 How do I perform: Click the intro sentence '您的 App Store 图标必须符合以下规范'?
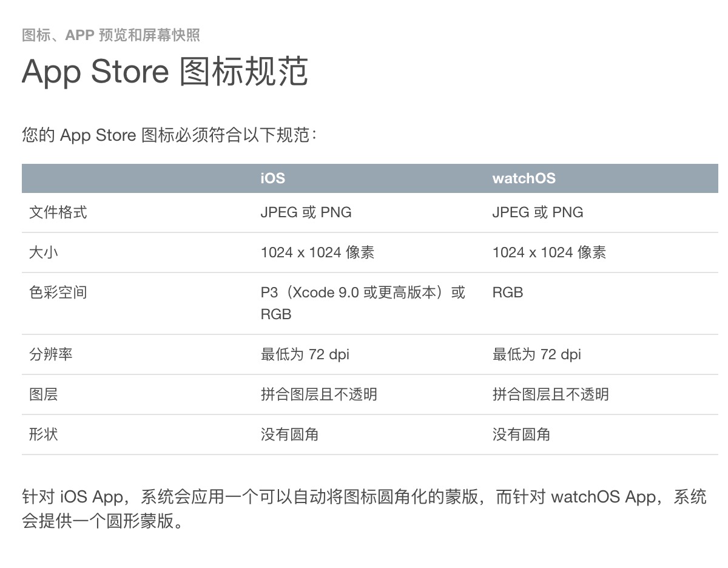tap(170, 135)
